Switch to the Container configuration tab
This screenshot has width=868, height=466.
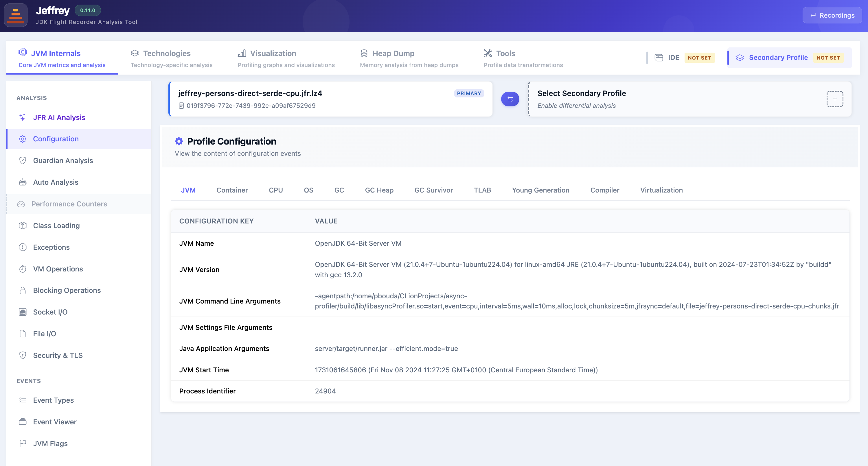click(232, 190)
